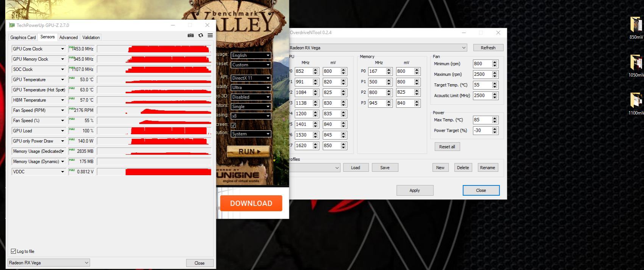
Task: Increase GPU P7 MHz value with spinner
Action: 315,144
